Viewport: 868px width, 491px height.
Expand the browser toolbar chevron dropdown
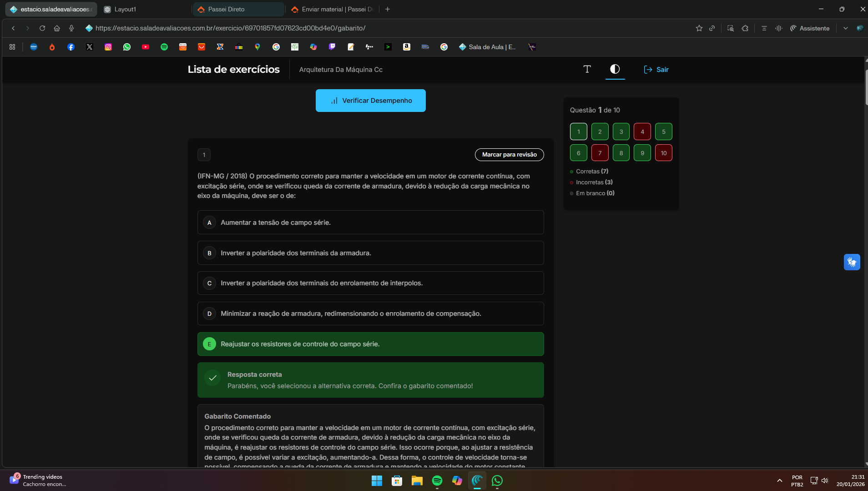pyautogui.click(x=845, y=28)
